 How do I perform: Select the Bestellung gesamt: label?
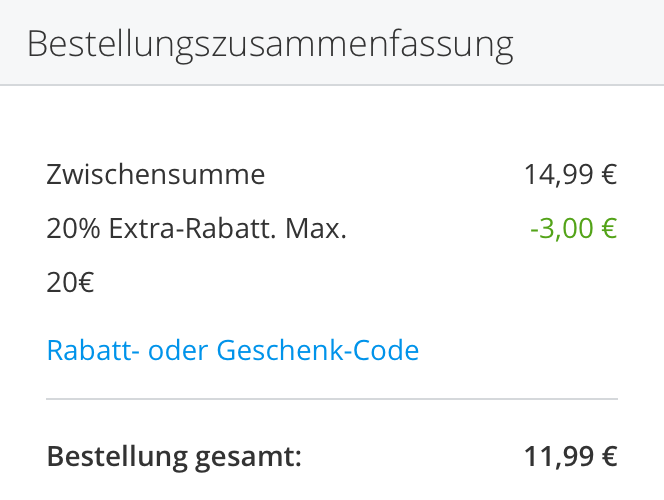(x=174, y=458)
